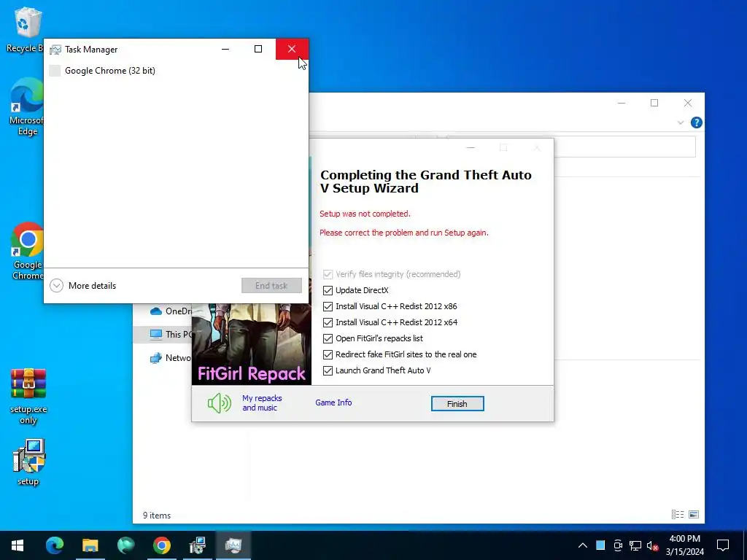Open the Game Info link
The height and width of the screenshot is (560, 747).
pos(333,402)
